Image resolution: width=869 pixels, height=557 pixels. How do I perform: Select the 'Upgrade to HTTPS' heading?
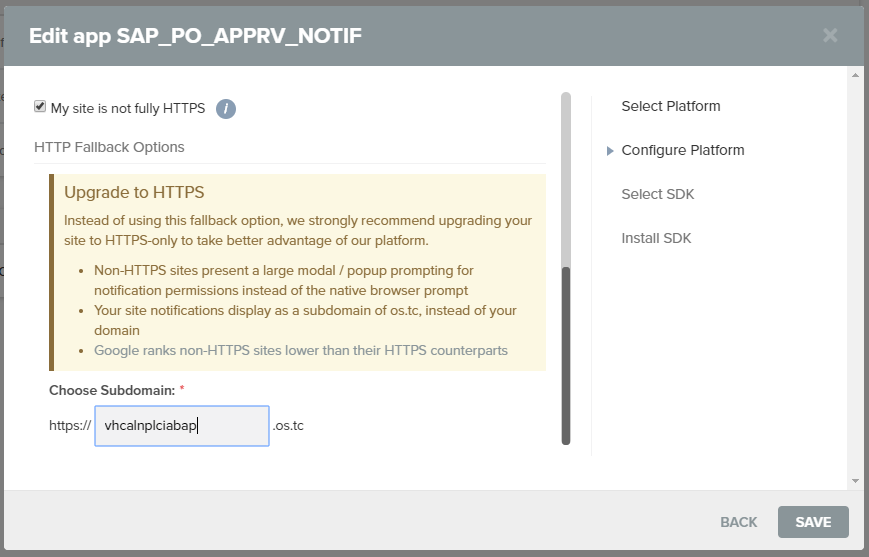(x=134, y=192)
